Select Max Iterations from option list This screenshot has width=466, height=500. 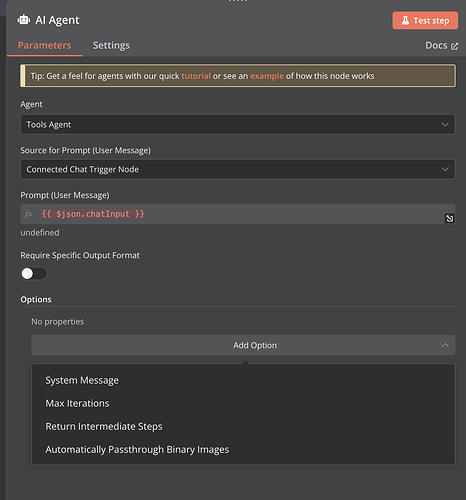click(77, 403)
